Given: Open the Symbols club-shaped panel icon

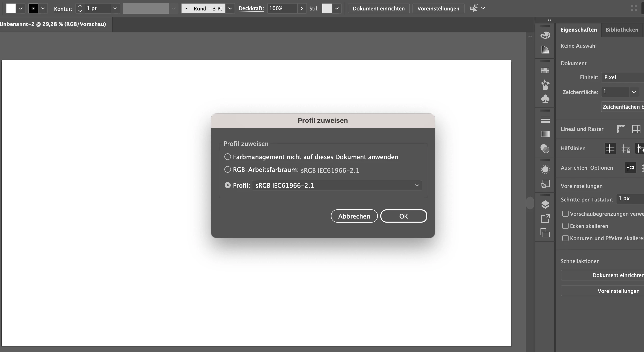Looking at the screenshot, I should click(x=545, y=99).
